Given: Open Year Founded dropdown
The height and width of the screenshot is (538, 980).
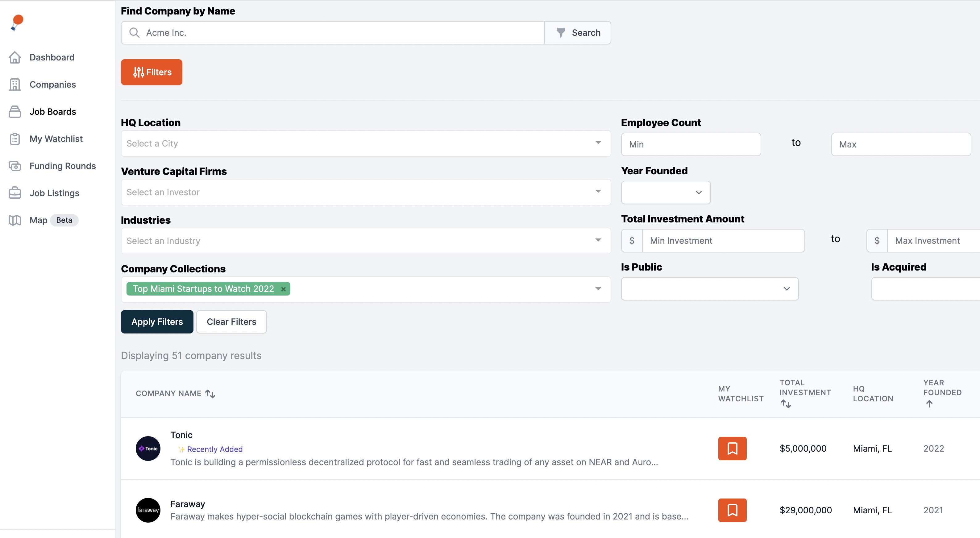Looking at the screenshot, I should tap(665, 192).
